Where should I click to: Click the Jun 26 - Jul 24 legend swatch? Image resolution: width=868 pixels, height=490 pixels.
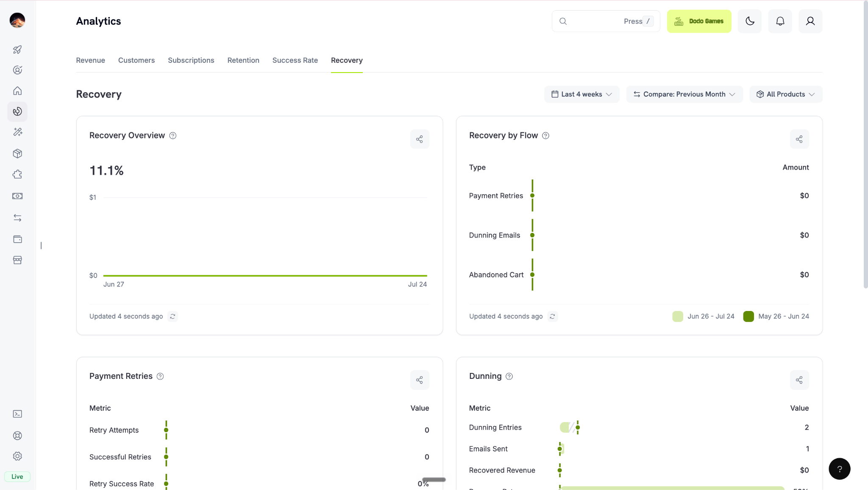678,316
